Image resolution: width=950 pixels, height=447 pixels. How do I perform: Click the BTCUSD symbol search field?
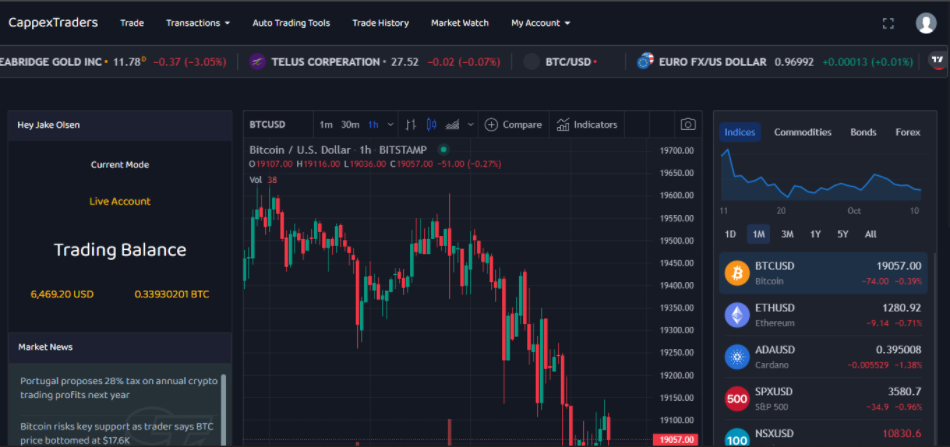click(x=268, y=125)
